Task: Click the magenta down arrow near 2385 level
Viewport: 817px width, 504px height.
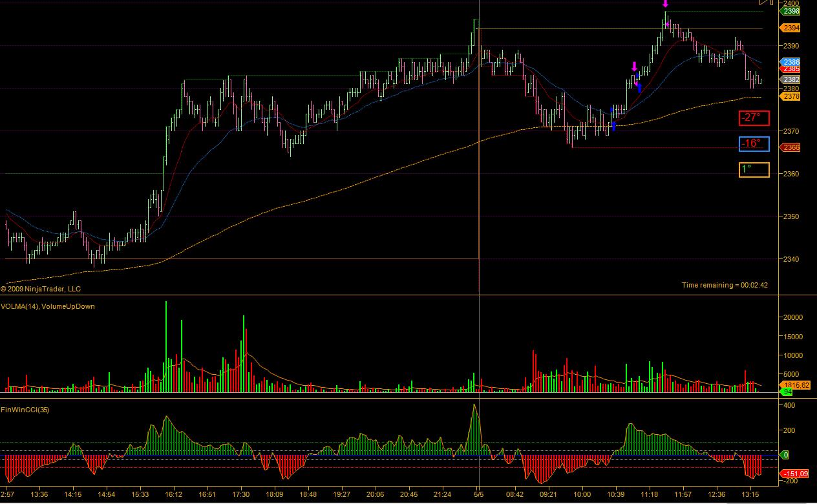Action: click(x=635, y=66)
